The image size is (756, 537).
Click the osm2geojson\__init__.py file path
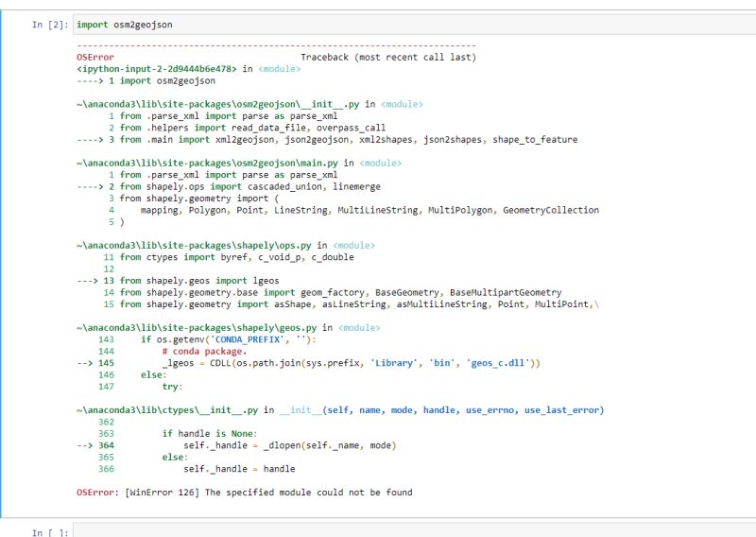[218, 104]
